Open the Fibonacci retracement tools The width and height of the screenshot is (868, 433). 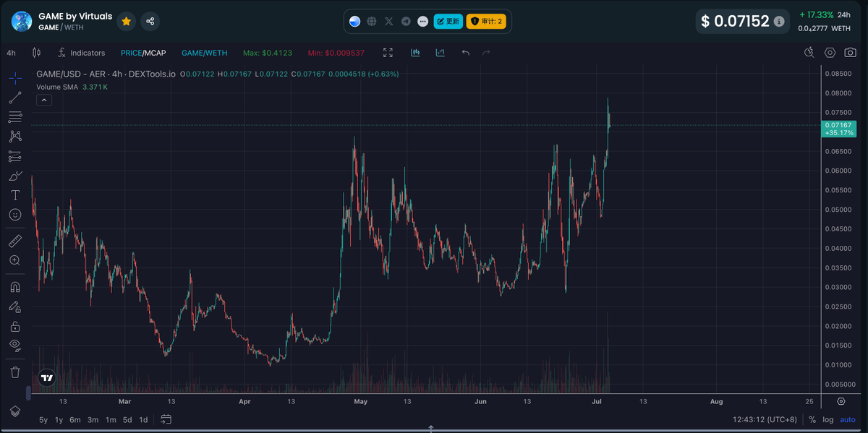(x=15, y=117)
